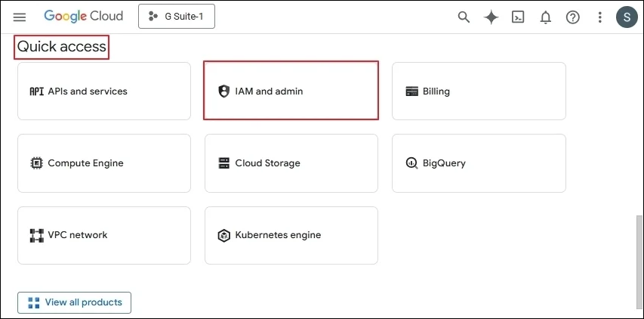The image size is (644, 319).
Task: Open the Cloud Storage card
Action: 291,163
